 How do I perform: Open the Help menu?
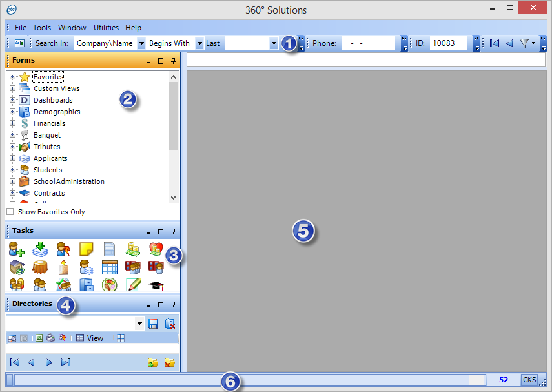pyautogui.click(x=133, y=28)
